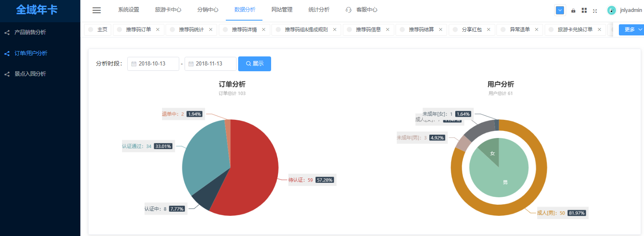
Task: Close the 分享红包 tab
Action: point(489,30)
